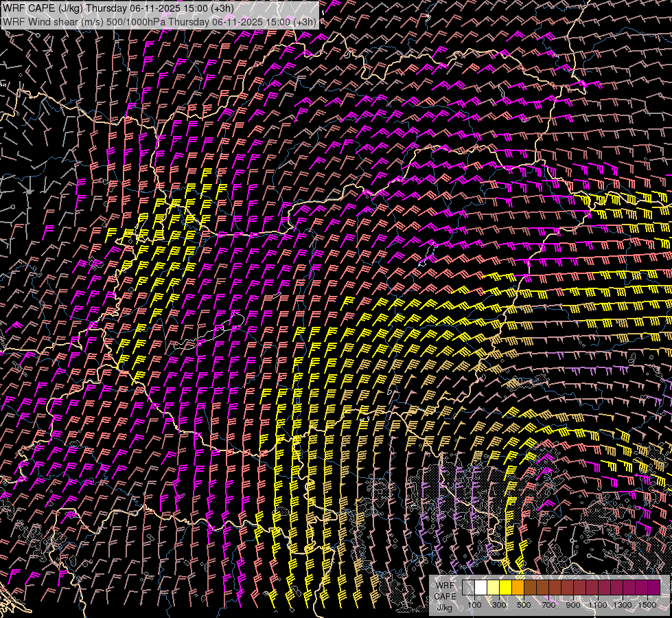Viewport: 672px width, 618px height.
Task: Select the pale yellow legend swatch
Action: [x=494, y=588]
